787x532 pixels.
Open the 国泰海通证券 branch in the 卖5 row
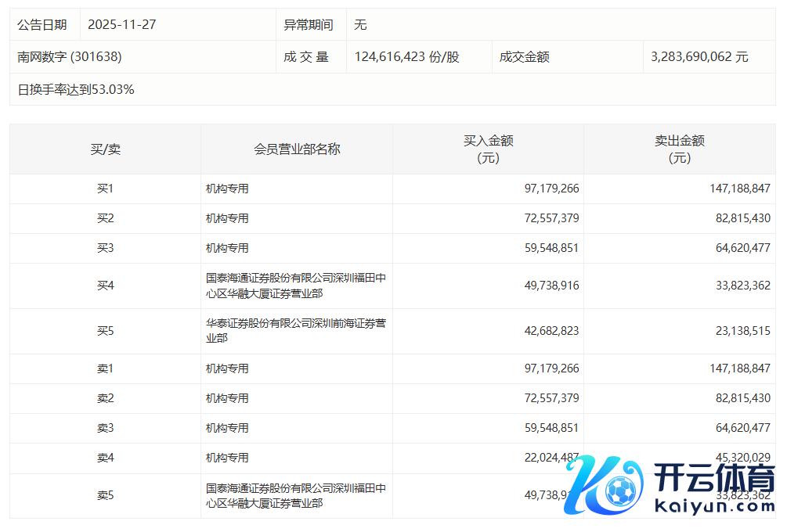295,495
